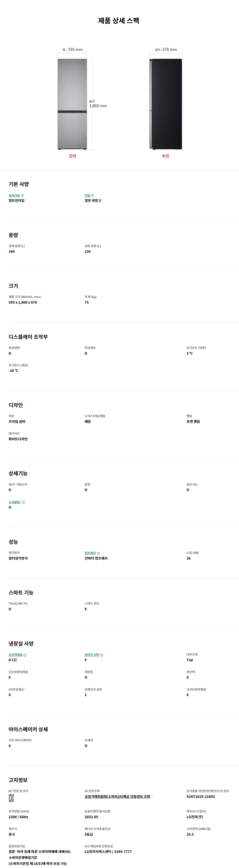Click the info icon beside 설치타입
The image size is (239, 868).
pos(22,195)
